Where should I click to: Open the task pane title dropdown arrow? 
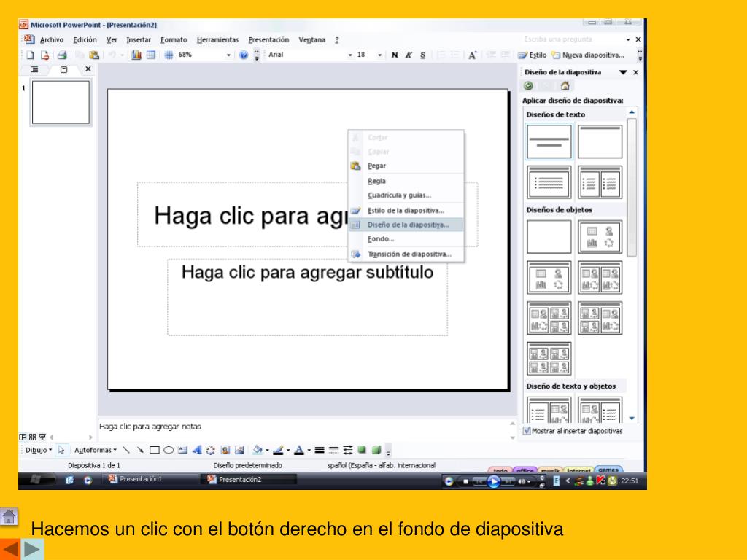click(x=623, y=72)
